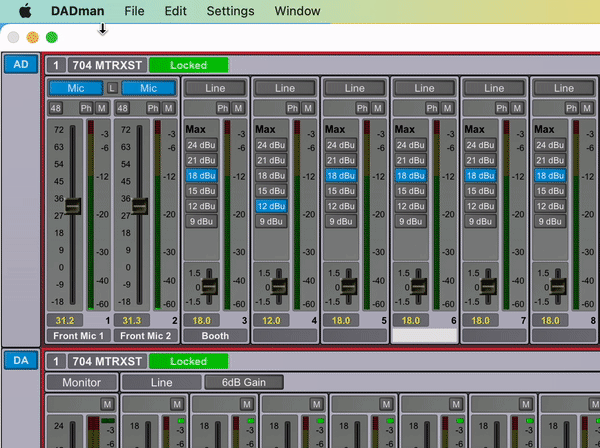The image size is (600, 448).
Task: Select the DA section tab
Action: tap(21, 360)
